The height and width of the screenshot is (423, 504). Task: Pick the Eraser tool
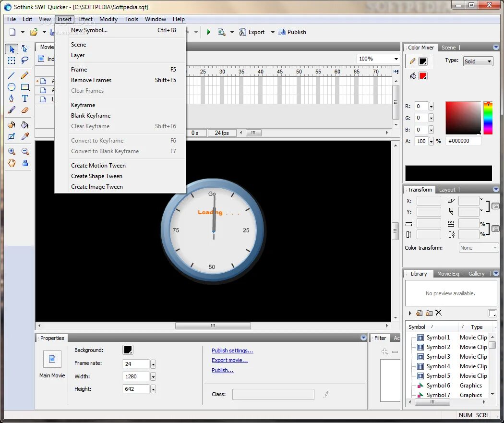pos(25,110)
